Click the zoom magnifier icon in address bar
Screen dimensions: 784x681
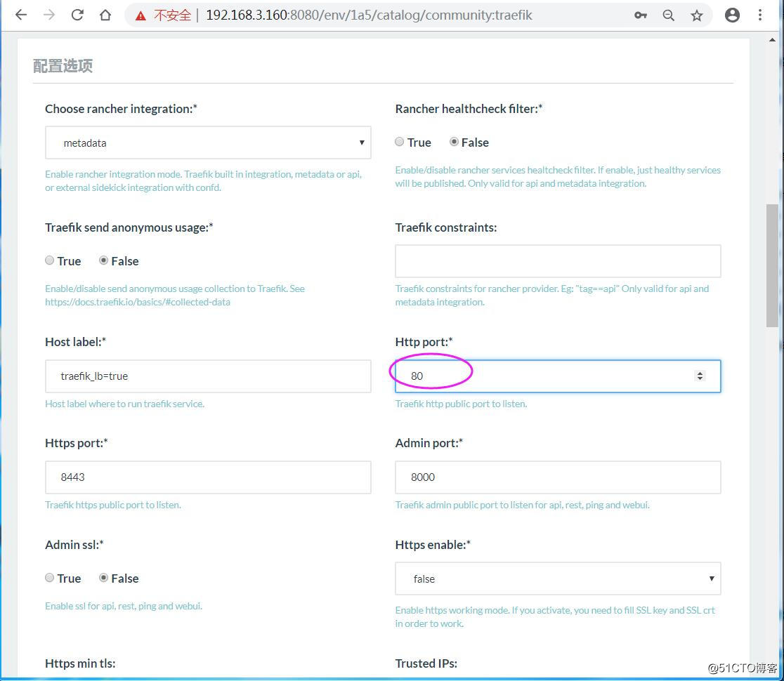(x=669, y=15)
